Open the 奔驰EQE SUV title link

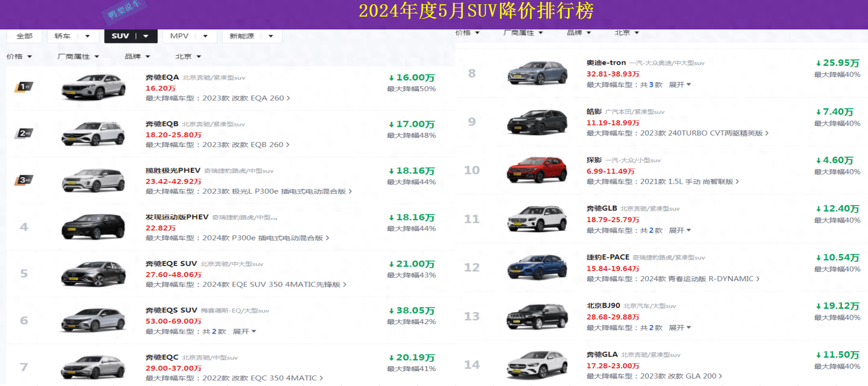[x=171, y=263]
